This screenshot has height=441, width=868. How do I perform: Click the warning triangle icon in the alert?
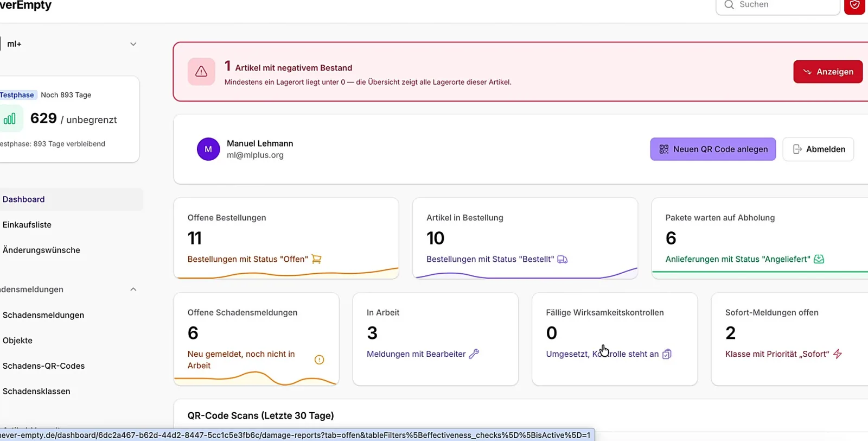[201, 72]
